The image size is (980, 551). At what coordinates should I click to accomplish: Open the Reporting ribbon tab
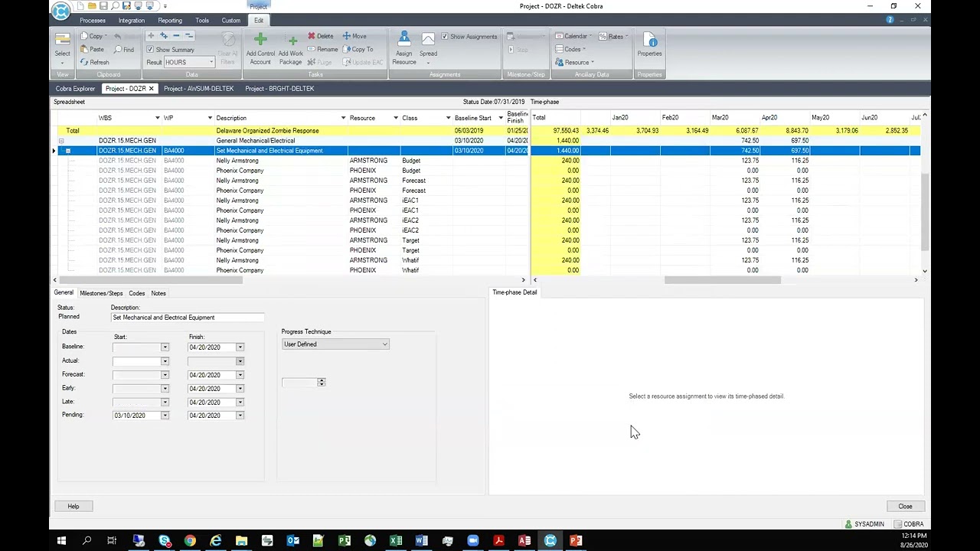170,21
